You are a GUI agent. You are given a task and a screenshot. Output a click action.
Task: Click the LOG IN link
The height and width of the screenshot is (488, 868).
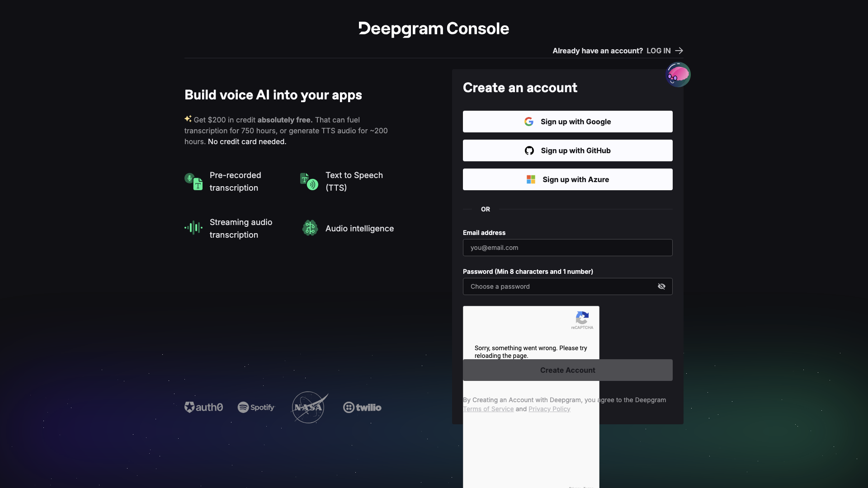tap(658, 51)
